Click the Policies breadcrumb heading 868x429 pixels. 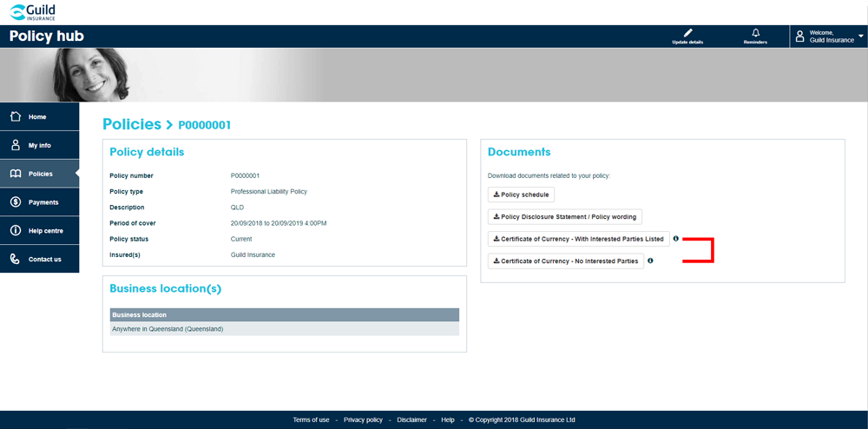coord(132,124)
